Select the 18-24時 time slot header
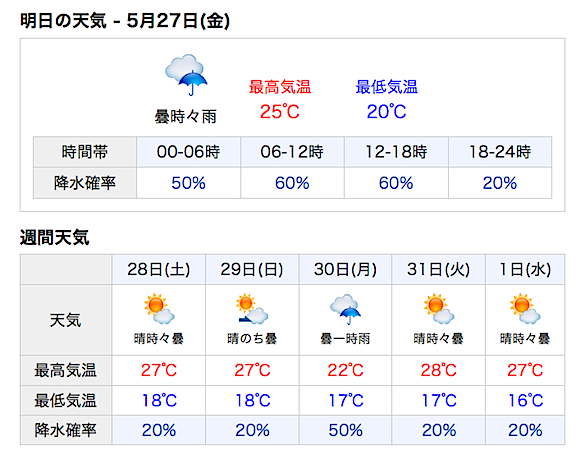Viewport: 576px width, 455px height. 500,152
